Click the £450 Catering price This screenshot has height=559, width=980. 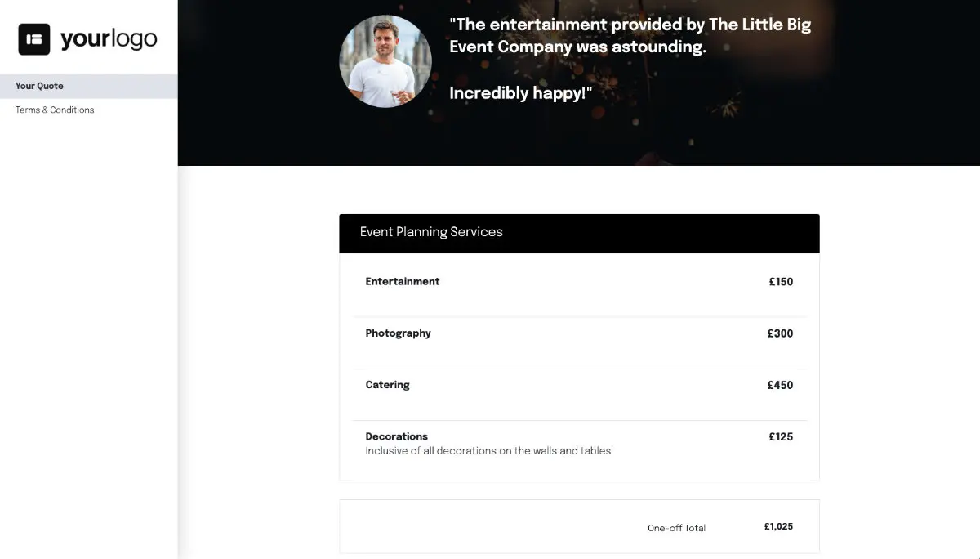point(780,384)
